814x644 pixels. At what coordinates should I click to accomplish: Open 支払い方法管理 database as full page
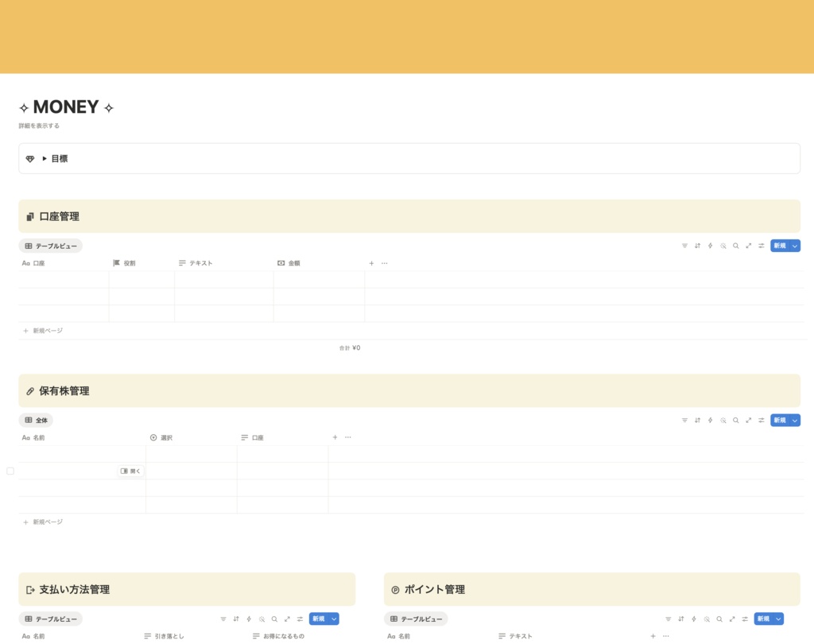click(x=287, y=619)
